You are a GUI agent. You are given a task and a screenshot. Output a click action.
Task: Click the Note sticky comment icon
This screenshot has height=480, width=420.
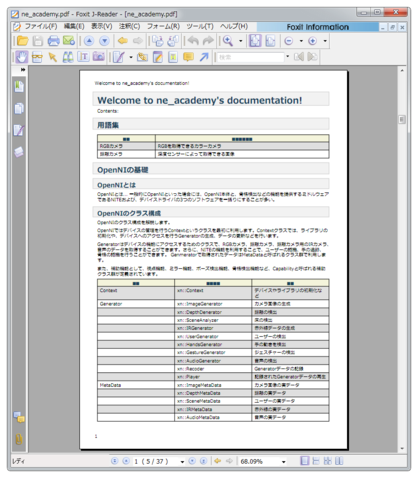[x=158, y=57]
